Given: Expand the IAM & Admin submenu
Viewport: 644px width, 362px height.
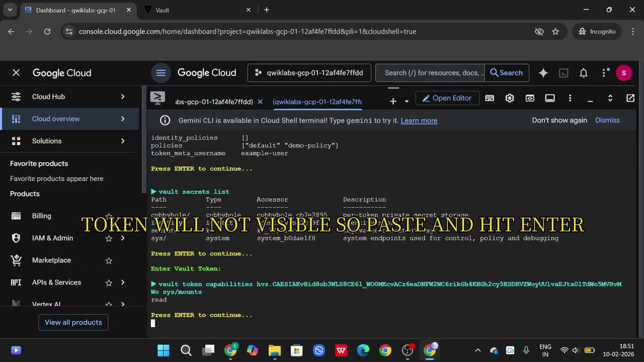Looking at the screenshot, I should [x=123, y=238].
